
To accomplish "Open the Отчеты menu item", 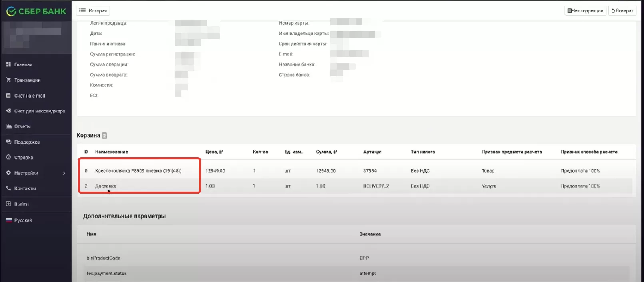I will tap(22, 126).
